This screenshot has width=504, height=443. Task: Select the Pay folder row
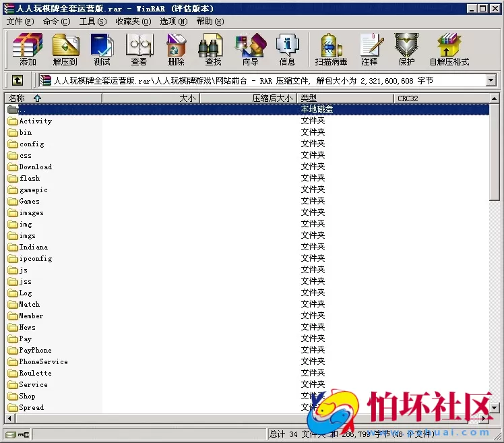(247, 339)
